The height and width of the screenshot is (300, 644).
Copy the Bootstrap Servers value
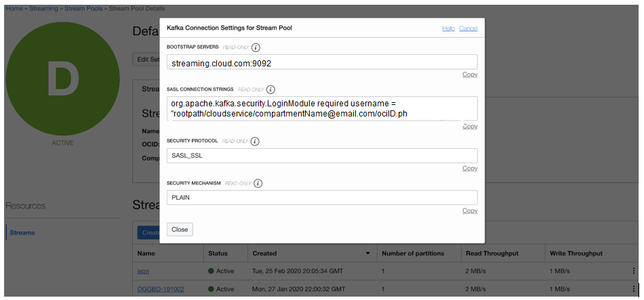click(x=470, y=74)
